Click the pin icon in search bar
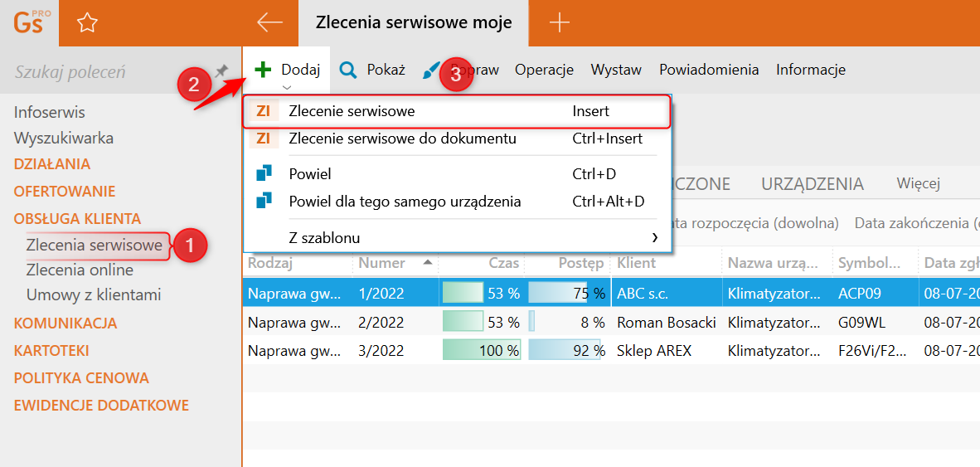The image size is (980, 467). [221, 71]
